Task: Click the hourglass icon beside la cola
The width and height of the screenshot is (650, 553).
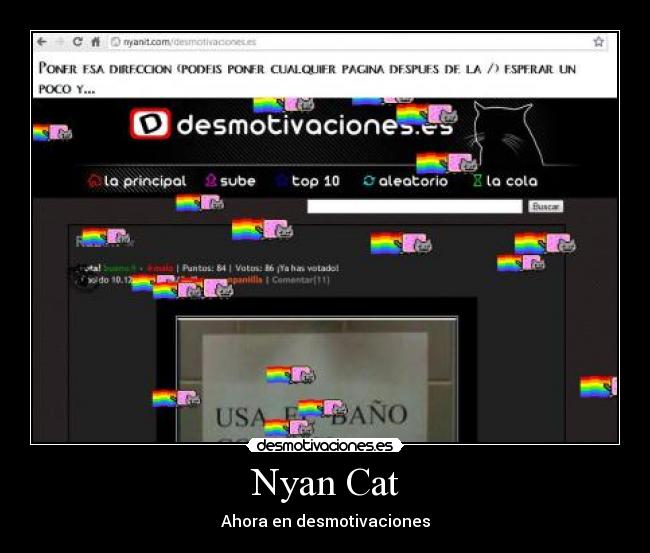Action: pos(478,181)
